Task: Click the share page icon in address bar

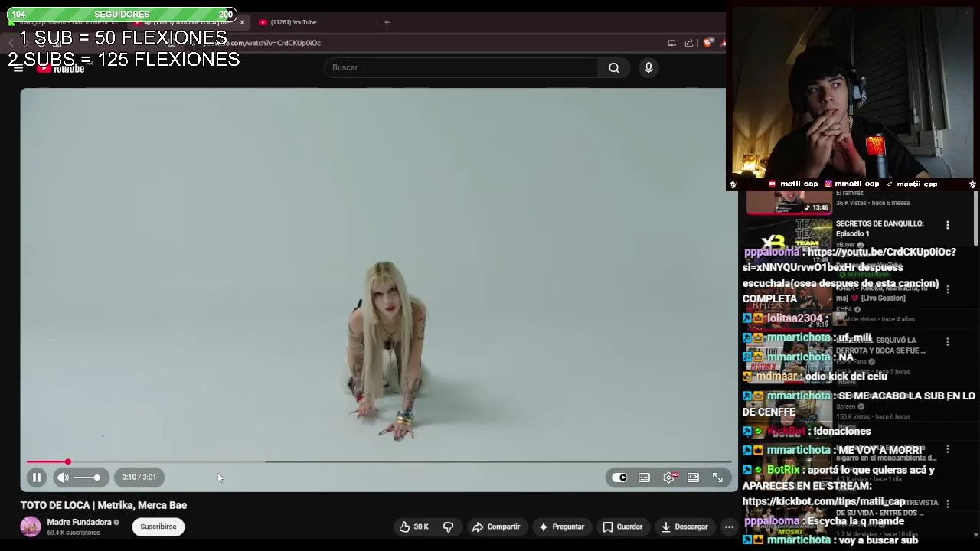Action: pyautogui.click(x=689, y=43)
